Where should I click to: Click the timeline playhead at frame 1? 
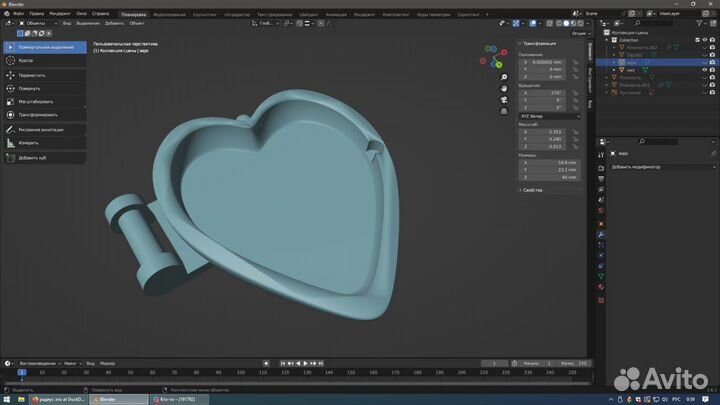22,372
